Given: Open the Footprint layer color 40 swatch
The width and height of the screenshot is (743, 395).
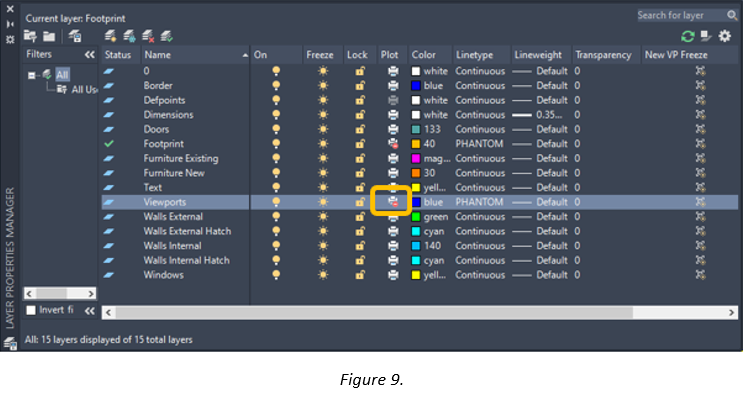Looking at the screenshot, I should point(416,144).
